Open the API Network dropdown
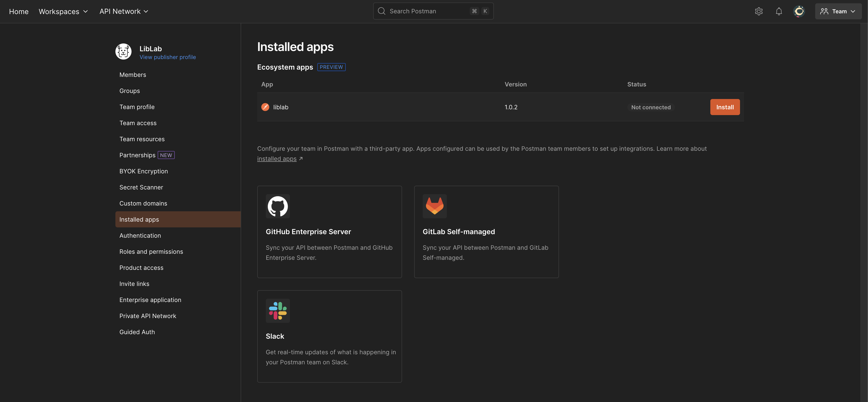This screenshot has width=868, height=402. coord(123,11)
